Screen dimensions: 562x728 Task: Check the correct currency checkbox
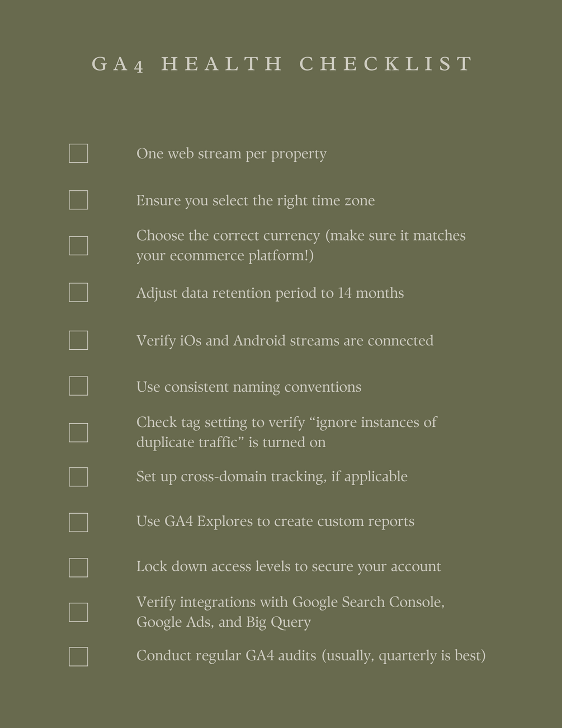[x=78, y=246]
